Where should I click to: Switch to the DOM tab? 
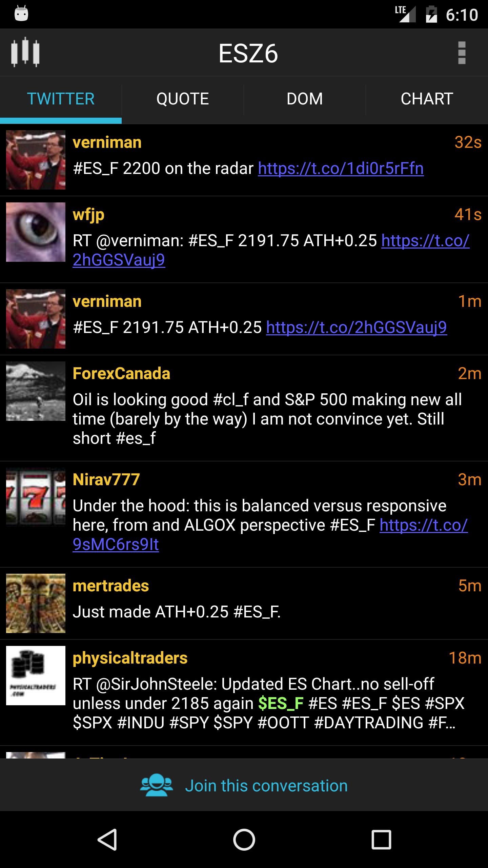[x=305, y=99]
